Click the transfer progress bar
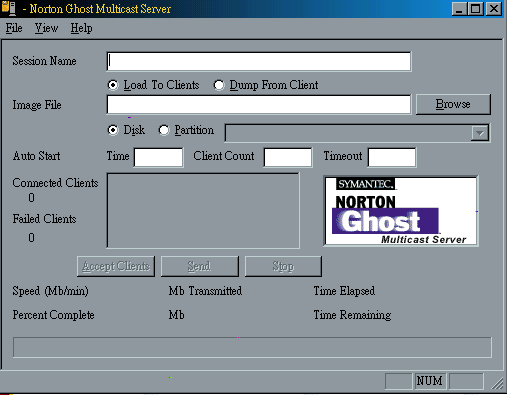 (252, 347)
